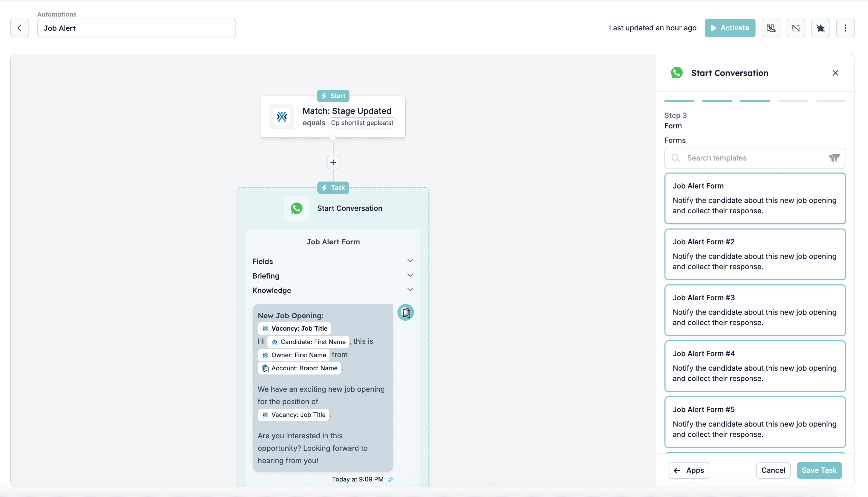Select the Start Conversation task node title
Viewport: 868px width, 497px height.
(349, 208)
